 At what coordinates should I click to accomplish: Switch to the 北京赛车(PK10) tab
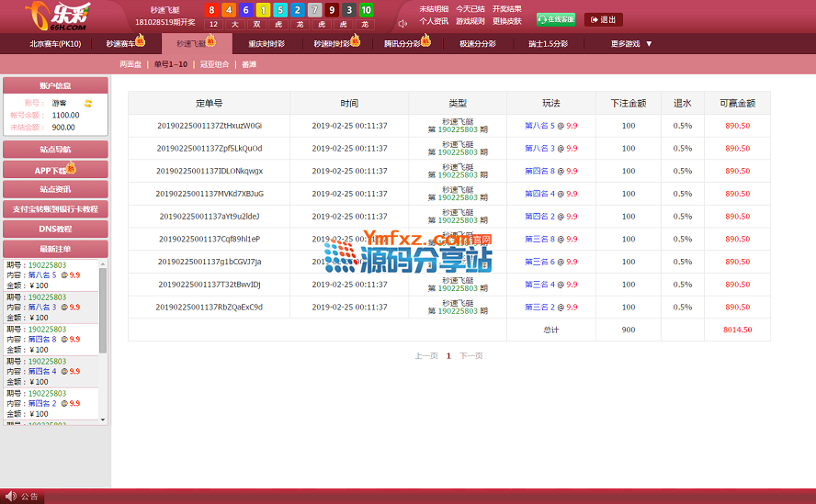pos(55,43)
